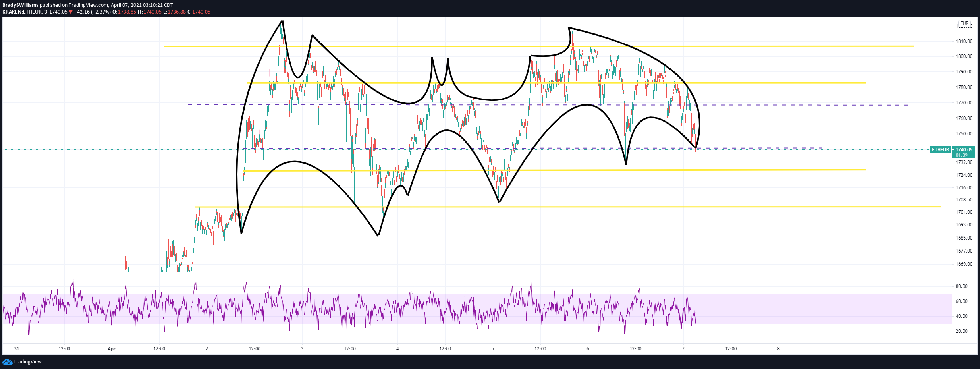Screen dimensions: 980x369
Task: Click the 1750.00 price axis label
Action: [x=964, y=134]
